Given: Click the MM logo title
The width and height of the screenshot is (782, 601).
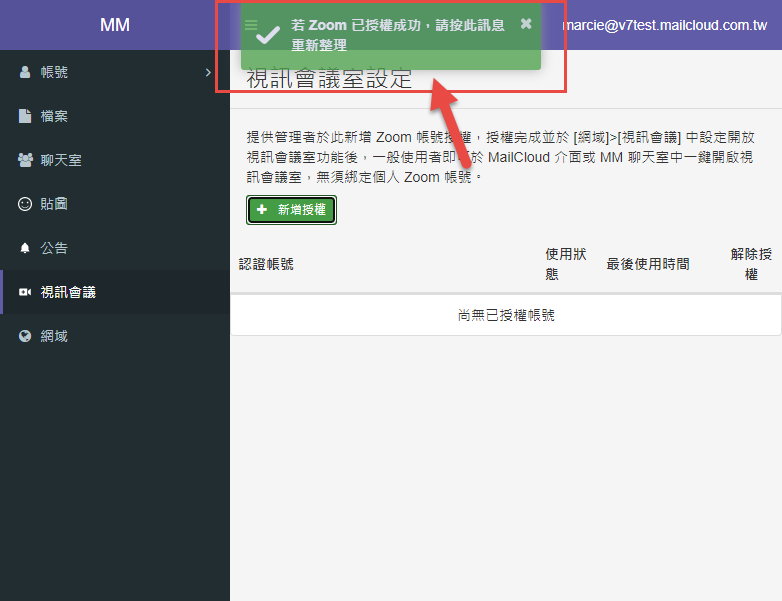Looking at the screenshot, I should (x=115, y=25).
